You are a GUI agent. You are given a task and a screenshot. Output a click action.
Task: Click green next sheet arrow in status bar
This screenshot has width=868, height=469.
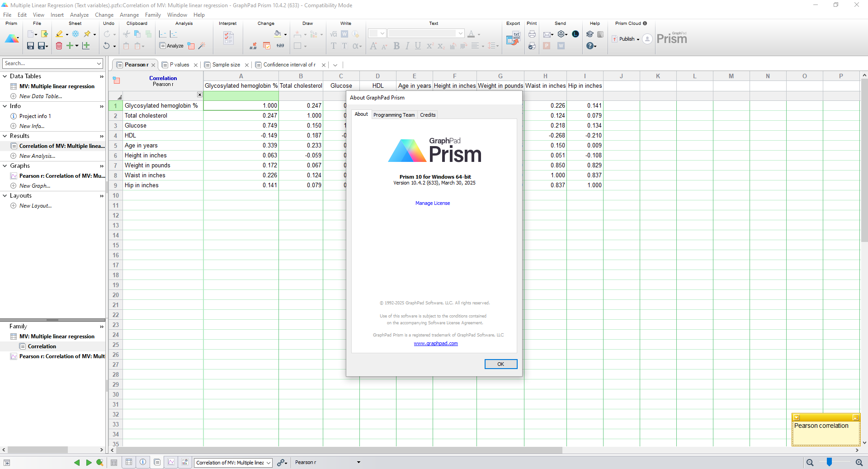(x=89, y=462)
